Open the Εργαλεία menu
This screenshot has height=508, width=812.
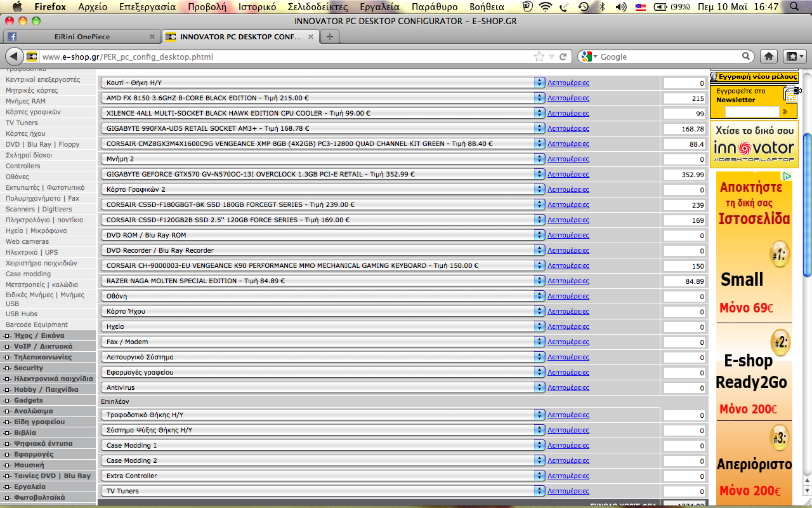379,7
